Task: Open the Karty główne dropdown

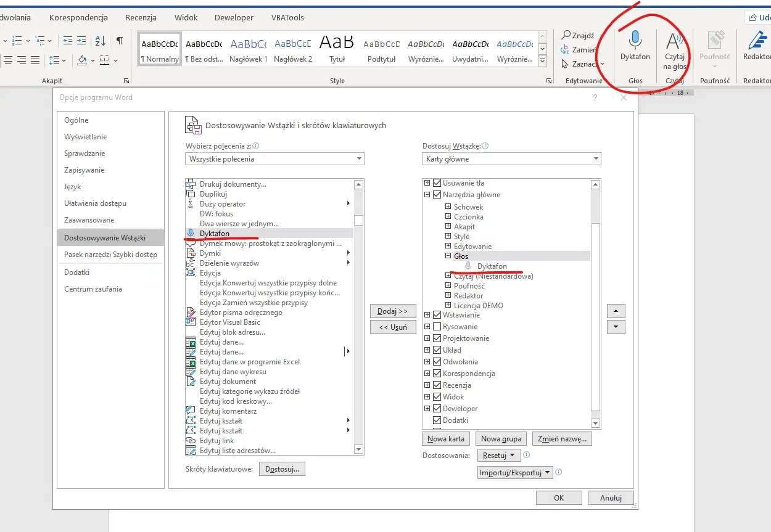Action: [x=511, y=159]
